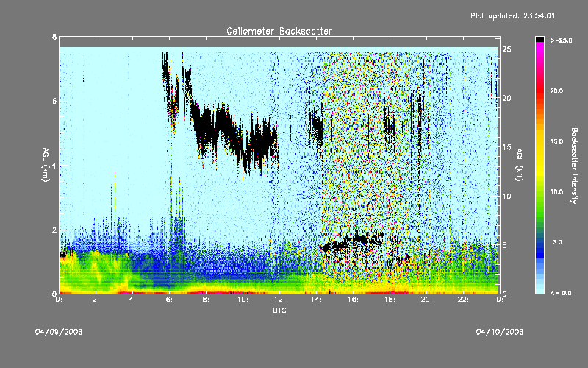This screenshot has height=368, width=588.
Task: Click the '14:' hour tick label
Action: coord(317,300)
